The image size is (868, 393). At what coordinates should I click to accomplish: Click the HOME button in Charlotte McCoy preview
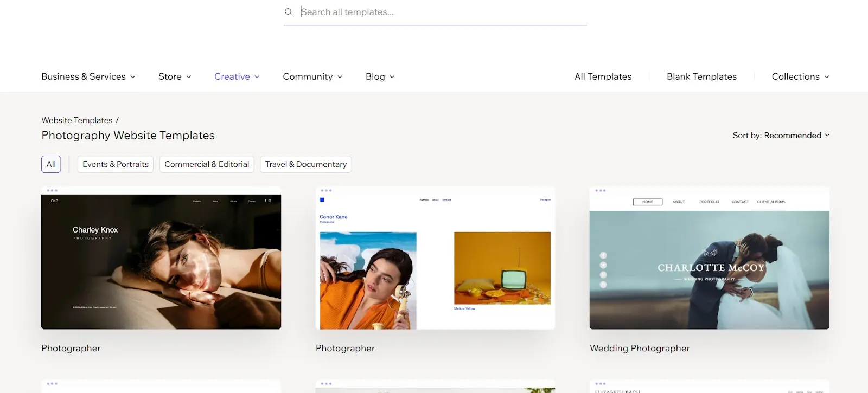(x=648, y=202)
